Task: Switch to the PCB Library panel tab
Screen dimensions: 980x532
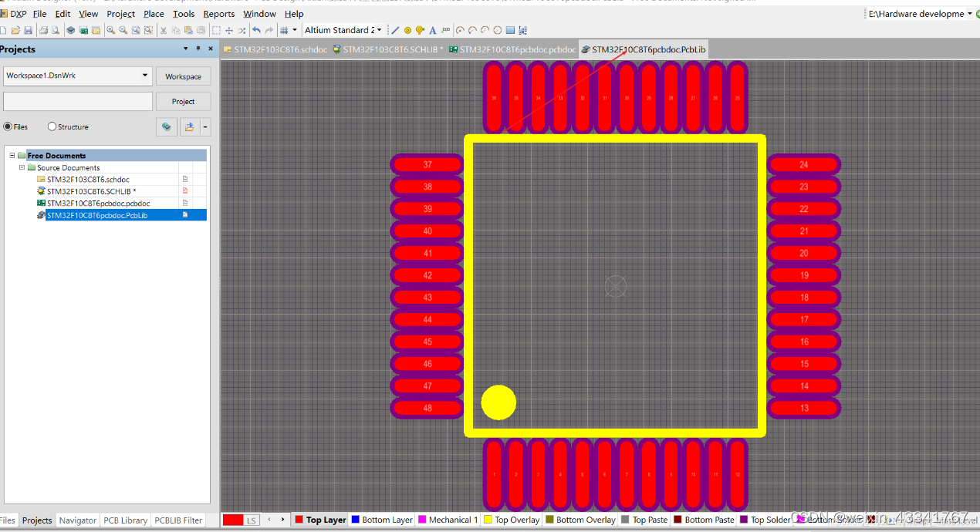Action: coord(125,520)
